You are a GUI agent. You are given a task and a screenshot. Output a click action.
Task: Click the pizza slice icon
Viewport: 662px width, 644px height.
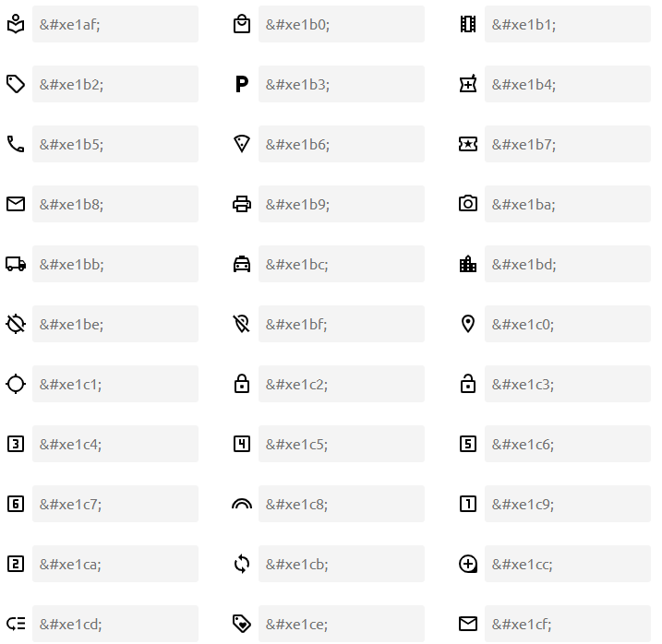[242, 144]
